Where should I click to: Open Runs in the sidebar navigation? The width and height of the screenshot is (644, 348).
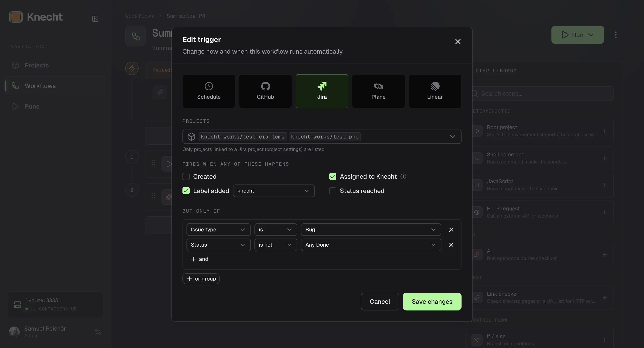[x=55, y=106]
